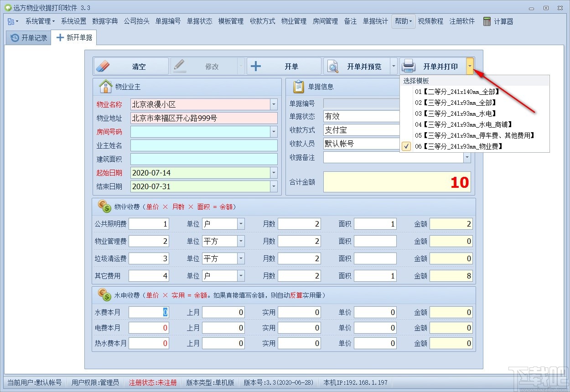Open the 起始日期 date picker dropdown
The height and width of the screenshot is (392, 570).
[274, 173]
